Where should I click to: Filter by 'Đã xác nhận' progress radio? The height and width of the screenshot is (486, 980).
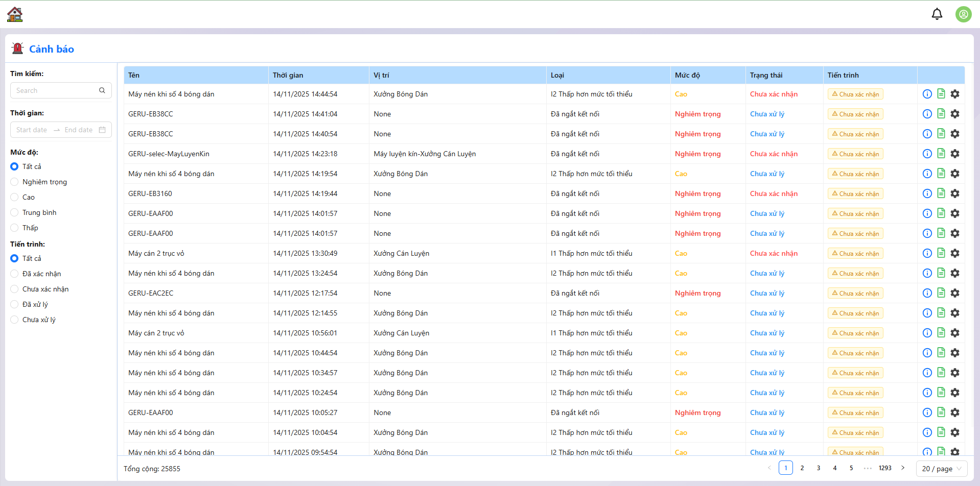pyautogui.click(x=14, y=274)
